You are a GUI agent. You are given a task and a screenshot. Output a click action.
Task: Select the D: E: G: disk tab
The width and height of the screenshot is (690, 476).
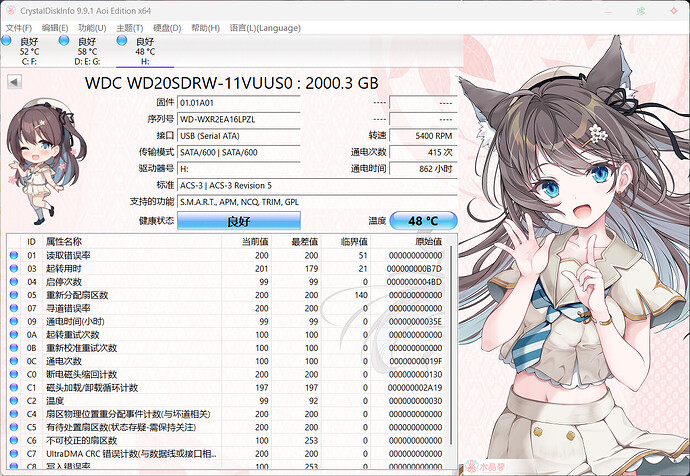(x=87, y=51)
